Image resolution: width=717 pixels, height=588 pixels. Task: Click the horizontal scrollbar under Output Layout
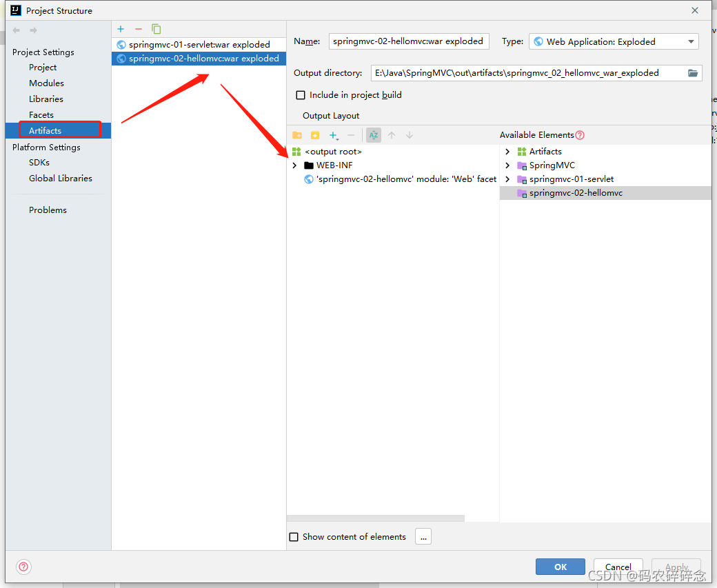click(376, 518)
